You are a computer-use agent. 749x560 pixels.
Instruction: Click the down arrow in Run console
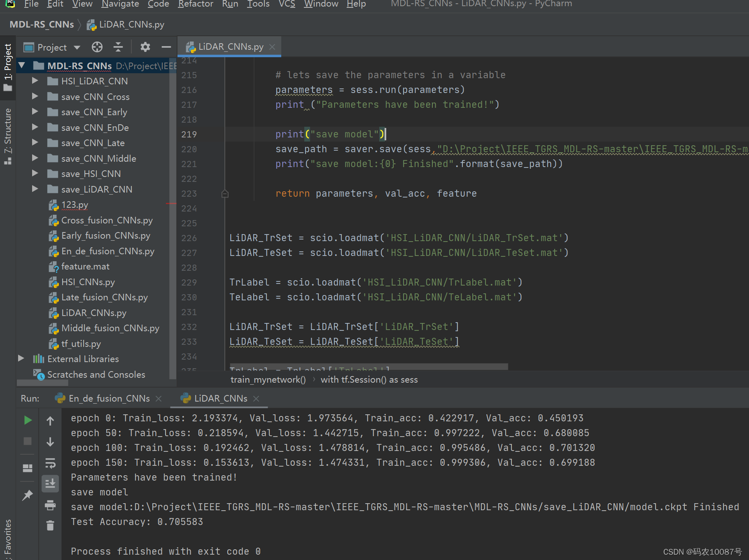(x=50, y=442)
